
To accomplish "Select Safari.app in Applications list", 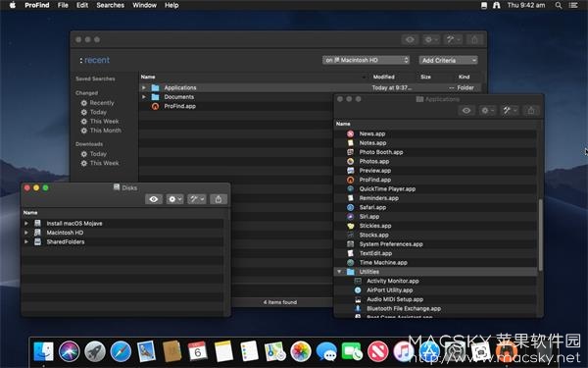I will pyautogui.click(x=436, y=207).
